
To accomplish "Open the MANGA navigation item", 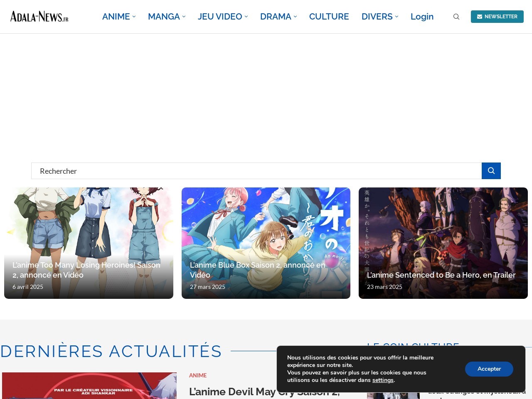I will pos(164,17).
